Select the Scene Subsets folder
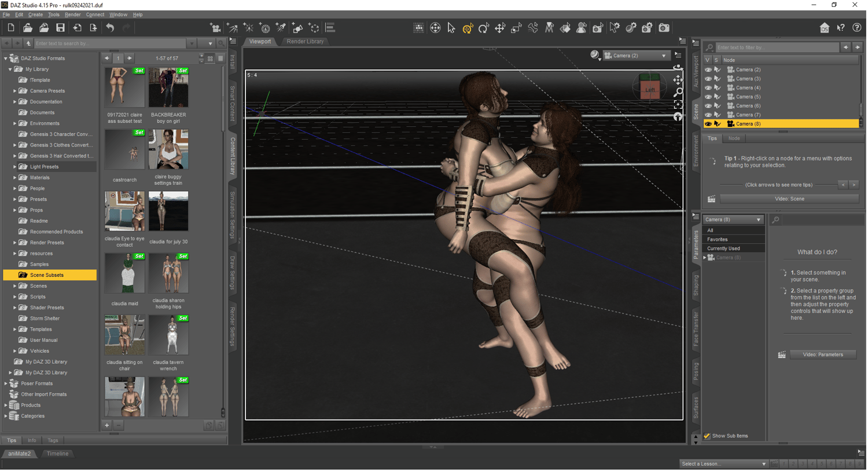Viewport: 868px width, 475px height. pyautogui.click(x=50, y=275)
